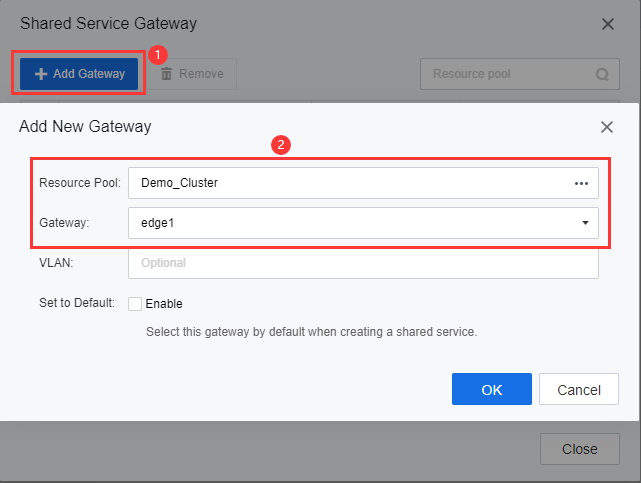This screenshot has width=641, height=483.
Task: Click the magnifier icon in the search box
Action: click(602, 74)
